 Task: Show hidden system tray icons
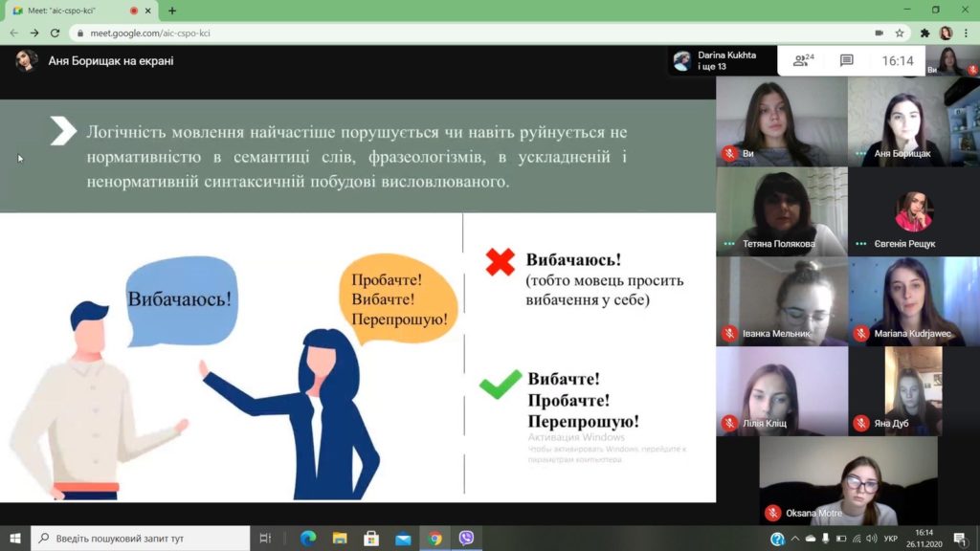click(x=794, y=539)
